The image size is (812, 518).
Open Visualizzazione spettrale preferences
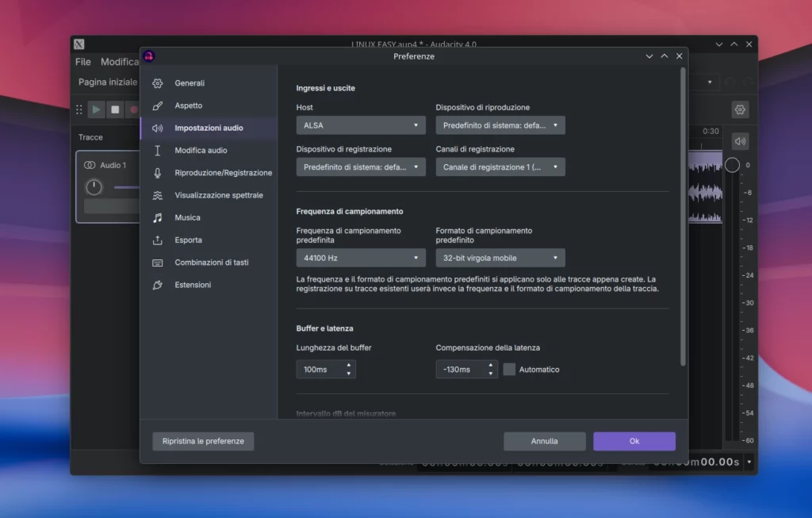click(x=209, y=195)
